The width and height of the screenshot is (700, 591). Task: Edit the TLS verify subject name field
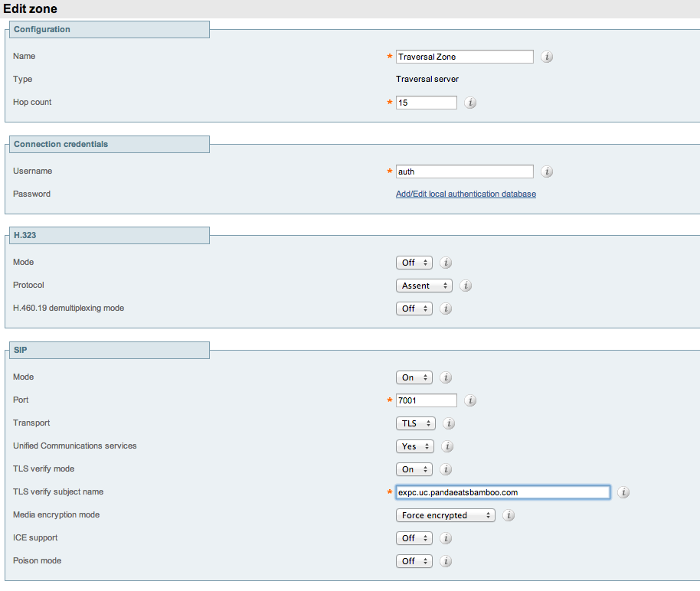tap(502, 492)
